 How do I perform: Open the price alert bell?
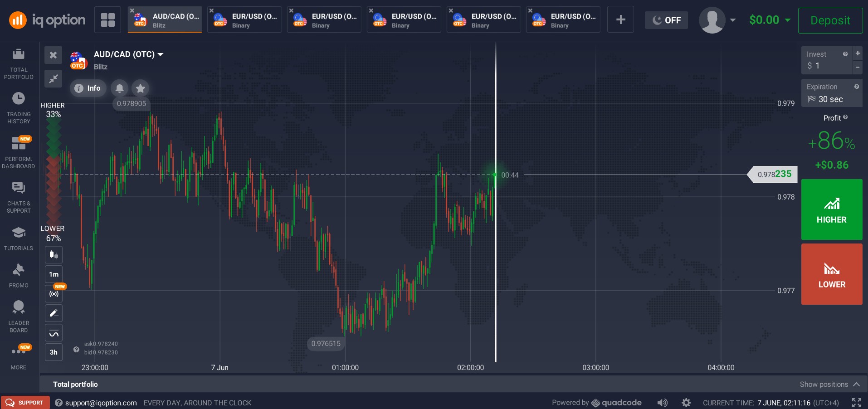pyautogui.click(x=119, y=88)
